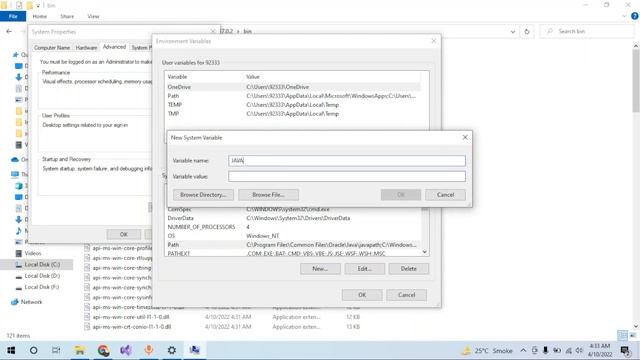Screen dimensions: 640x360
Task: Click New button under system variables
Action: 320,269
